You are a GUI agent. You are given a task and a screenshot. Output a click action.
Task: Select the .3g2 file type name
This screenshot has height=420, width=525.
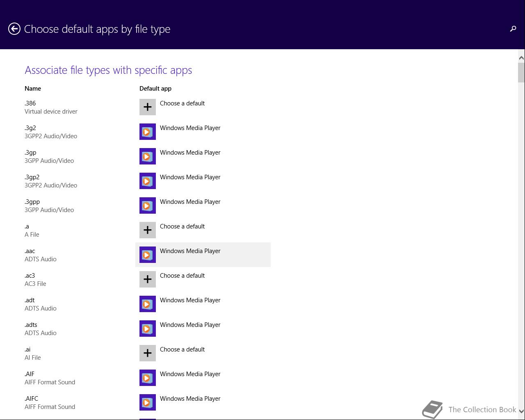click(30, 128)
